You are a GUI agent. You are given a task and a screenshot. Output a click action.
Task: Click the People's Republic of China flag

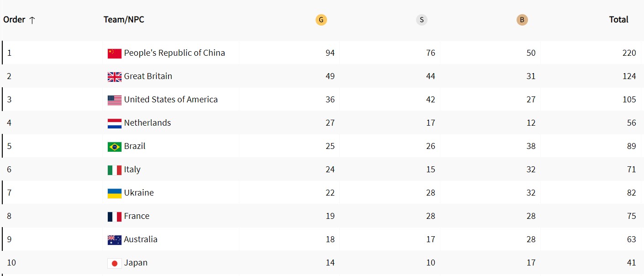(x=115, y=53)
